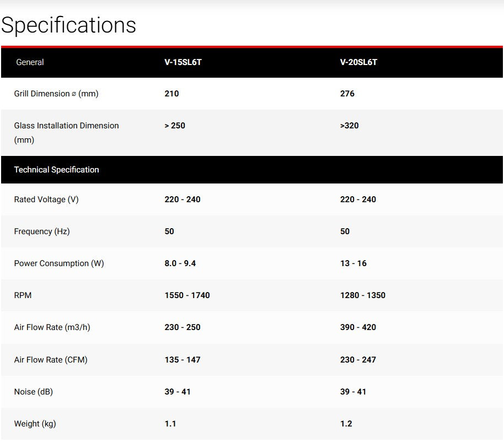Screen dimensions: 504x443
Task: Click the V-15SL6T column header
Action: 183,62
